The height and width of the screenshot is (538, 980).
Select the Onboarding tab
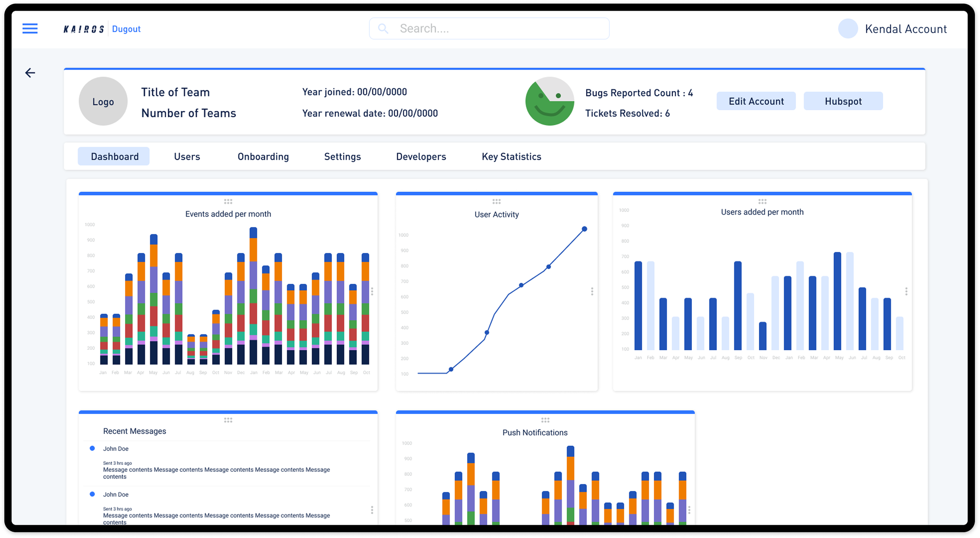pos(263,156)
